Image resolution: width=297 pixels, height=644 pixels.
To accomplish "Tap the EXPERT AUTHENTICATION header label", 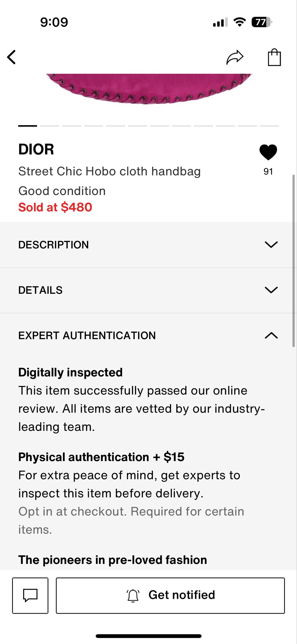I will [87, 335].
